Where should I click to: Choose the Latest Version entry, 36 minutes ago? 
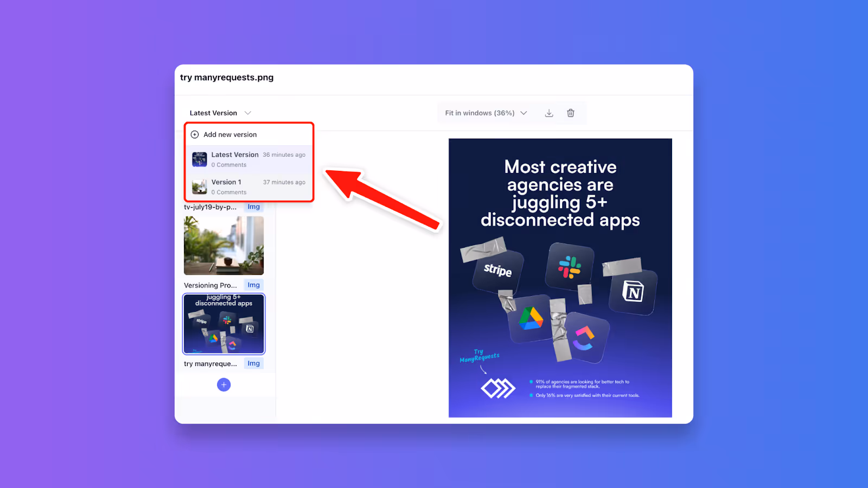tap(249, 159)
